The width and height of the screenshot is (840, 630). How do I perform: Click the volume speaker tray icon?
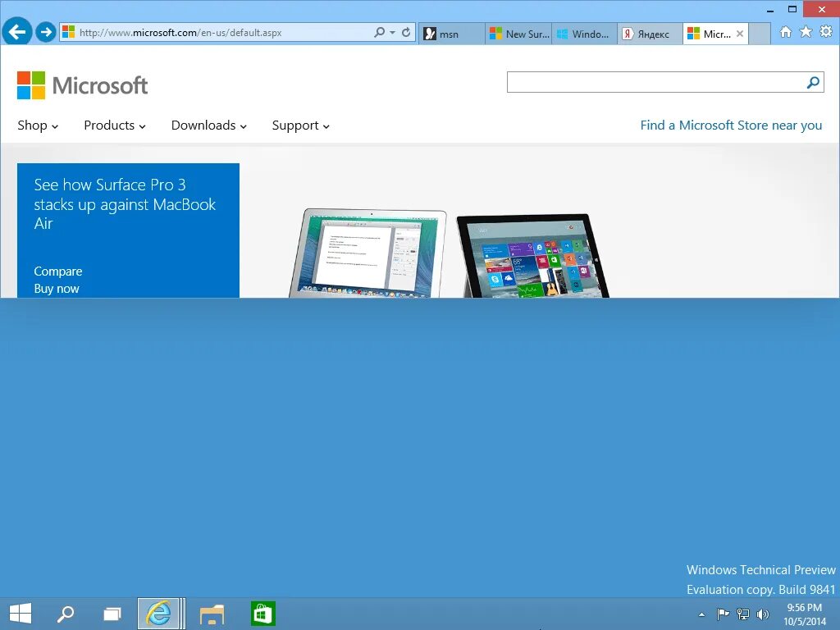click(762, 614)
